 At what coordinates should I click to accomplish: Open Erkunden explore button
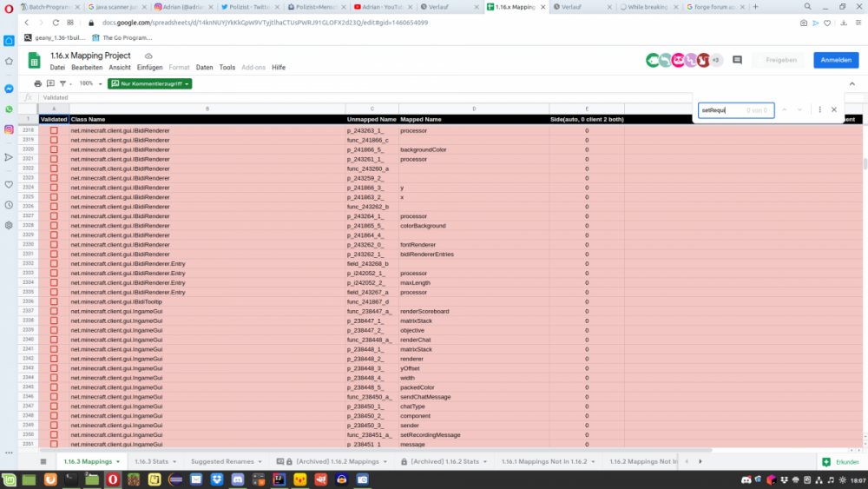pyautogui.click(x=840, y=462)
